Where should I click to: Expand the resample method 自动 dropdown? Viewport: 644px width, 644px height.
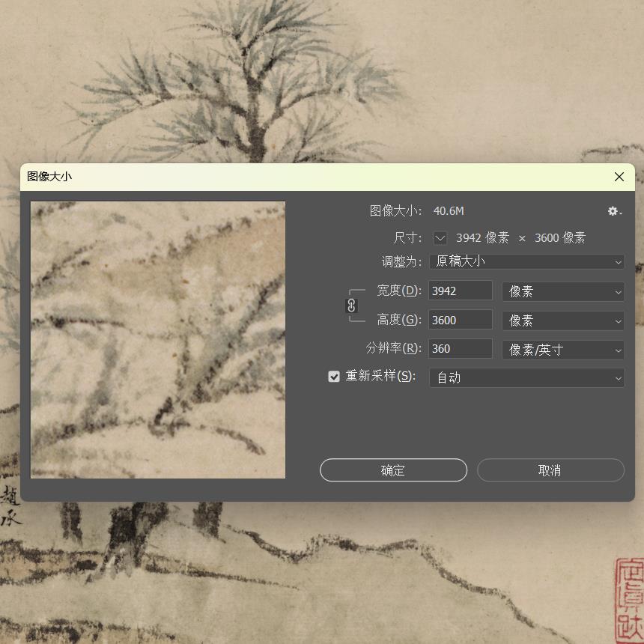pyautogui.click(x=527, y=378)
